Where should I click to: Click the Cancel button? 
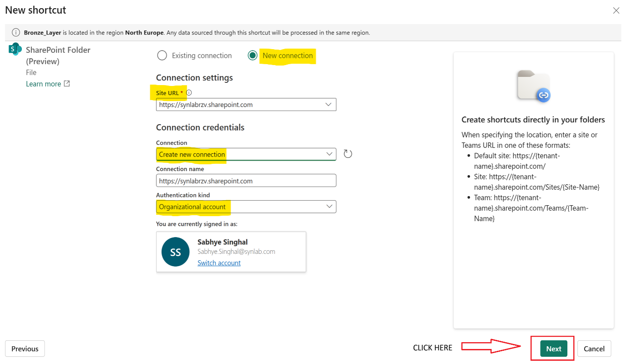[594, 349]
